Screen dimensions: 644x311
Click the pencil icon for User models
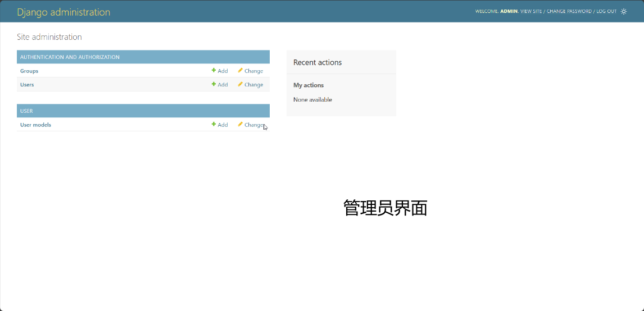tap(241, 125)
